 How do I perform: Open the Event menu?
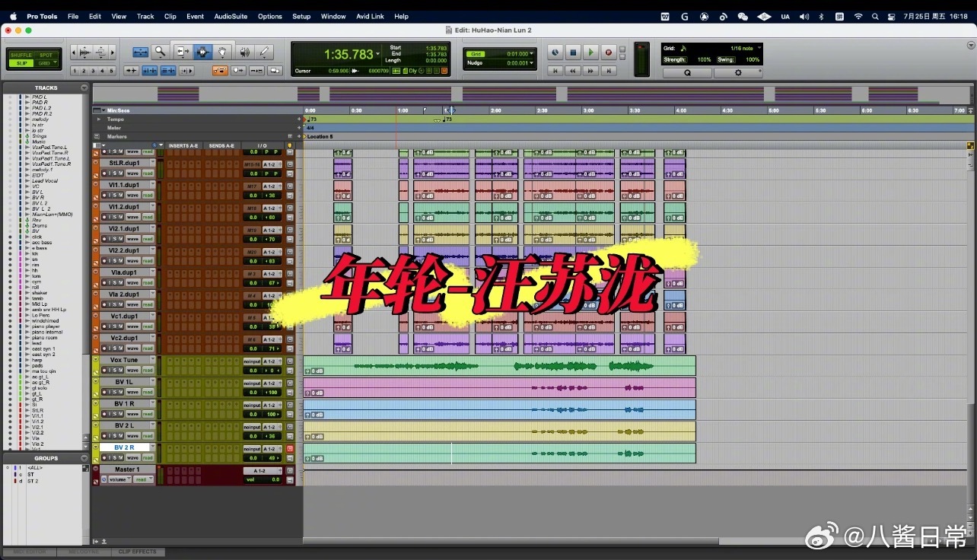(195, 16)
